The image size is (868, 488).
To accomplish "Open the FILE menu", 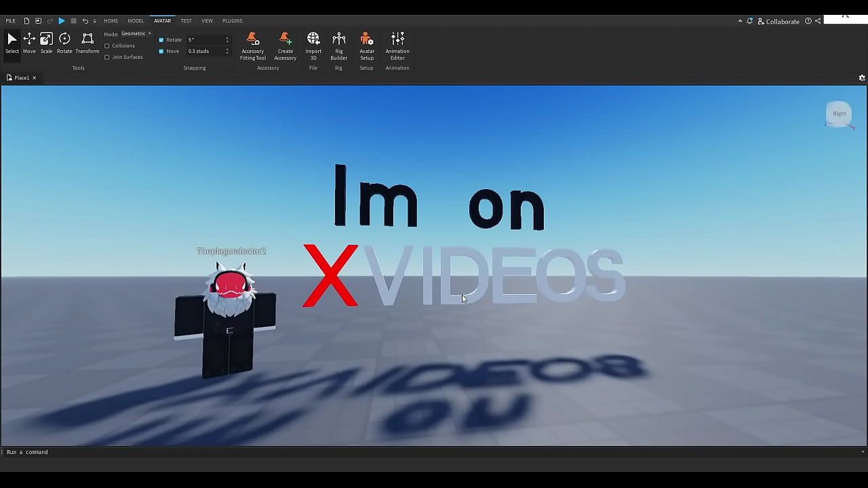I will pos(10,21).
